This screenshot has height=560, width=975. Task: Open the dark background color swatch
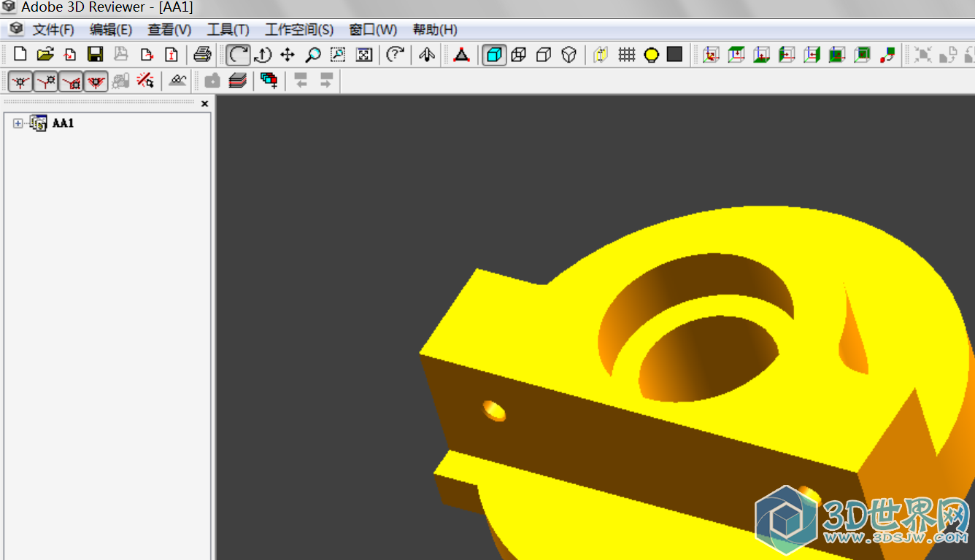(674, 55)
